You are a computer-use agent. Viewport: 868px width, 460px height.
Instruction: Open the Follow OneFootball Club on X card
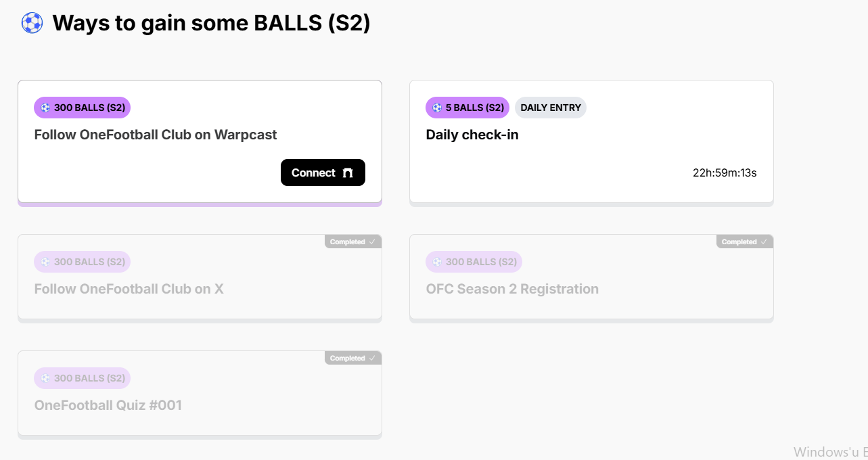pyautogui.click(x=200, y=277)
